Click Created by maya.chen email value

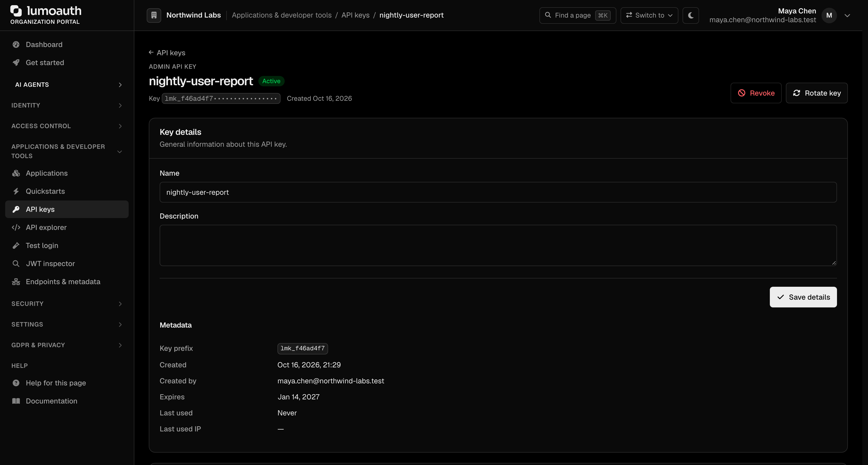(331, 381)
